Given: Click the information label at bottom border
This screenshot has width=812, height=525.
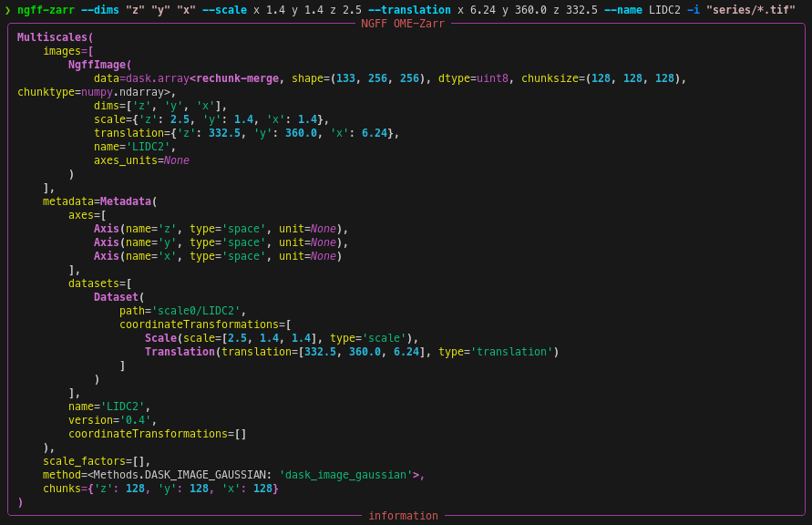Looking at the screenshot, I should (x=403, y=516).
